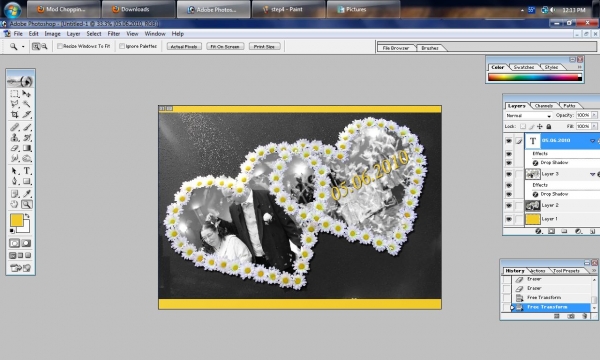Collapse effects list of Layer 3
Viewport: 600px width, 360px height.
(x=592, y=174)
